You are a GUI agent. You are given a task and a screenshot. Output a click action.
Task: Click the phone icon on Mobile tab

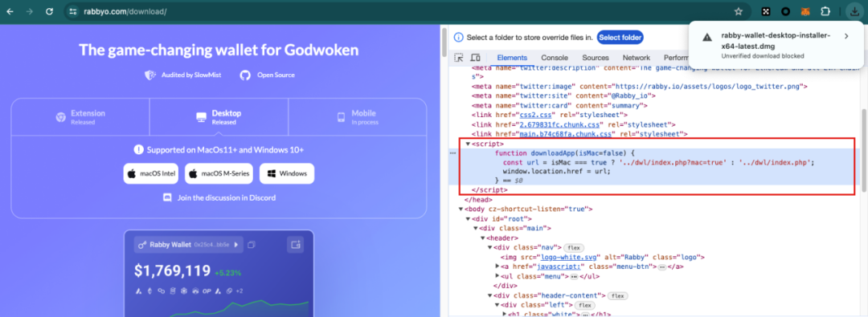[342, 117]
